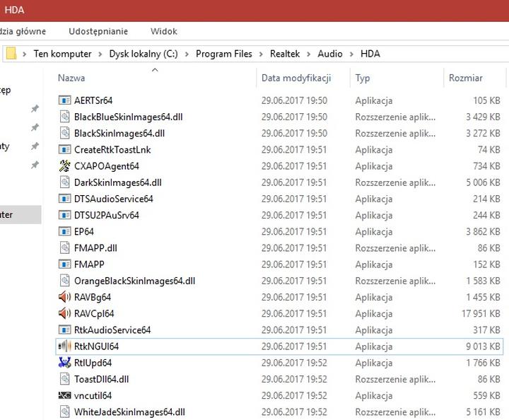Go to Realtek breadcrumb
The width and height of the screenshot is (509, 420).
(x=285, y=54)
